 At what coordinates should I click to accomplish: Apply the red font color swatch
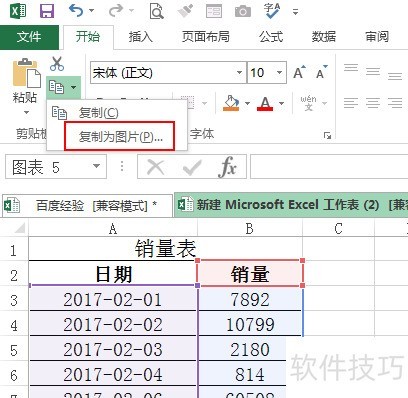(265, 103)
